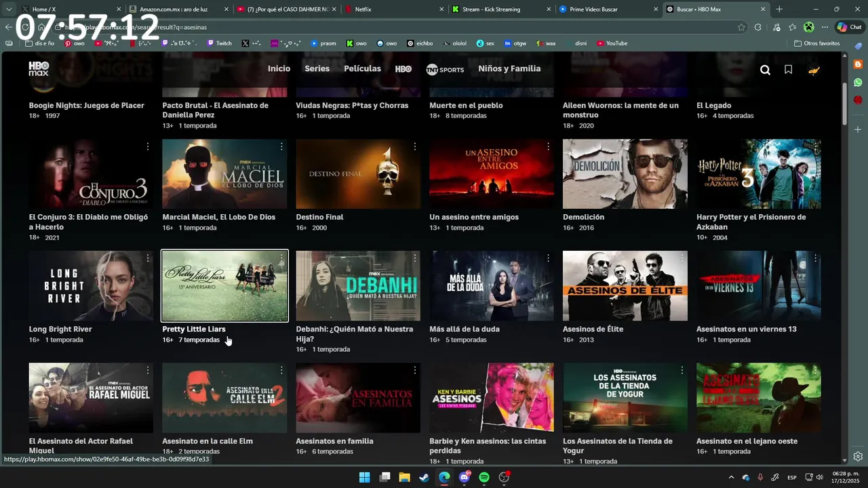
Task: Switch to the Stream - Kick Streaming tab
Action: 500,9
